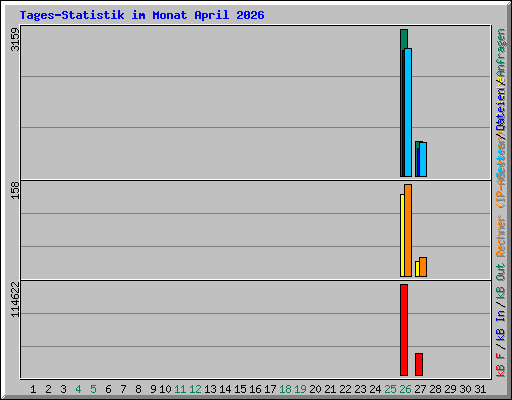512x400 pixels.
Task: Click day label 6 on the x-axis
Action: click(x=108, y=389)
